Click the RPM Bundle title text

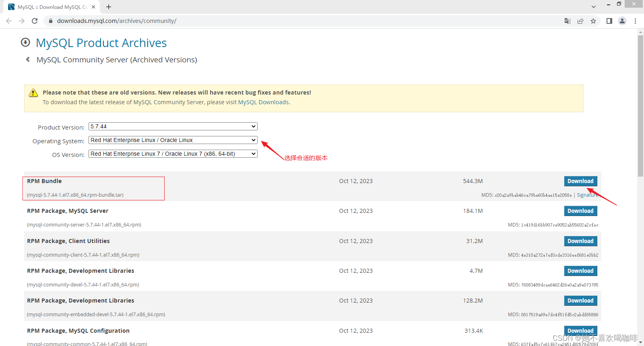44,181
